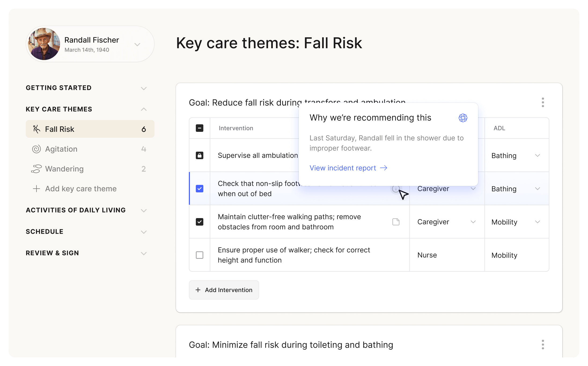Click the note icon on clutter-free paths row
The width and height of the screenshot is (588, 366).
click(396, 222)
